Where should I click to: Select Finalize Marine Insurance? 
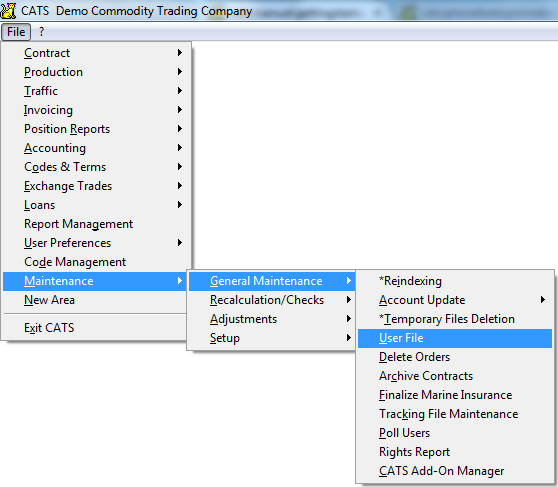(455, 395)
